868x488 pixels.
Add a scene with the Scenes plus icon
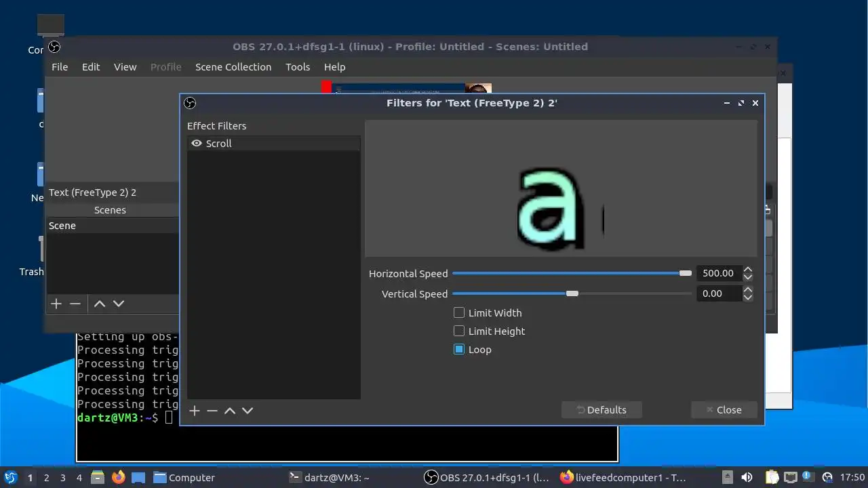56,304
